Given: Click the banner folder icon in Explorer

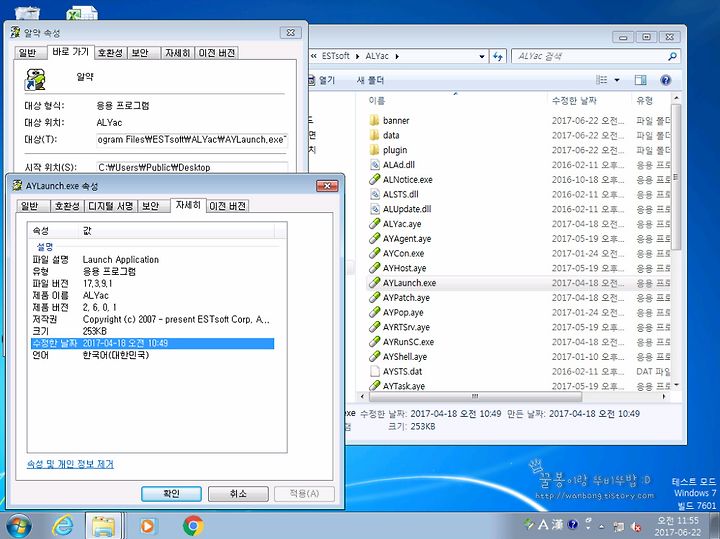Looking at the screenshot, I should (x=375, y=120).
